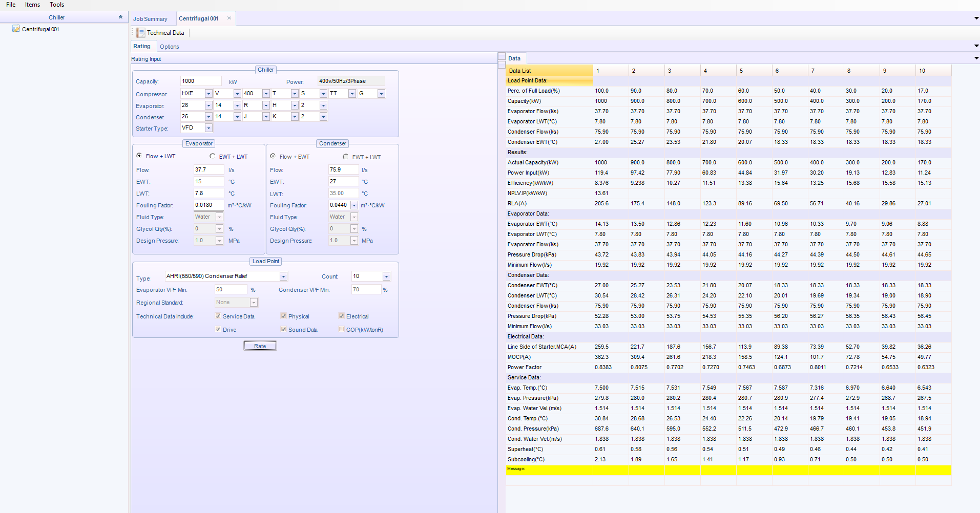Close the Centrifugal 001 tab
The image size is (980, 513).
pyautogui.click(x=229, y=18)
